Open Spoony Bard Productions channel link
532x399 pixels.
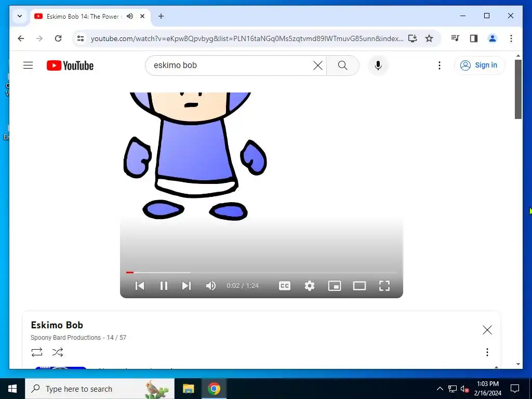click(x=66, y=338)
